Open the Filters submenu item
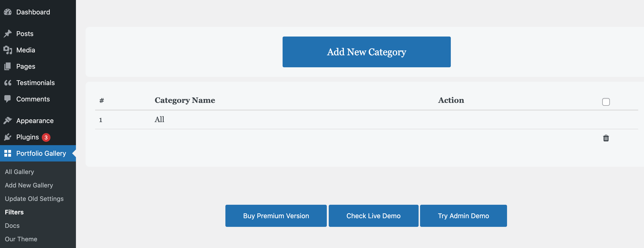Screen dimensions: 644x248 [x=14, y=212]
